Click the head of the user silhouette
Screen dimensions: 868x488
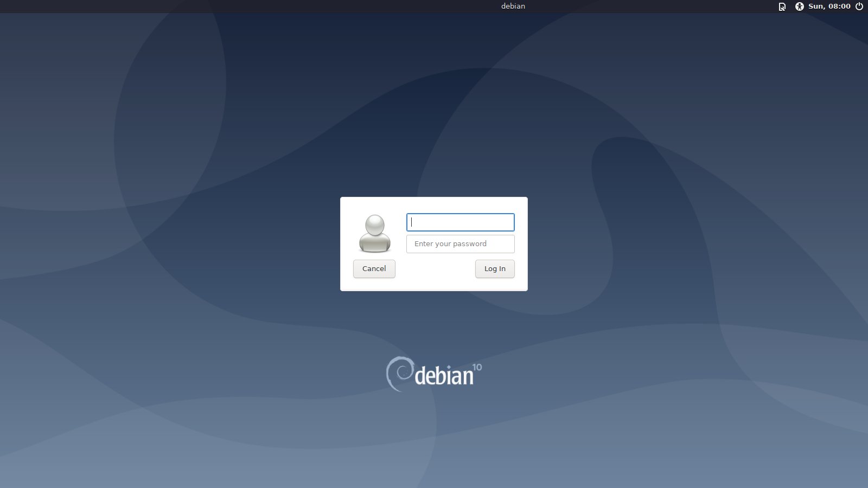(x=374, y=224)
